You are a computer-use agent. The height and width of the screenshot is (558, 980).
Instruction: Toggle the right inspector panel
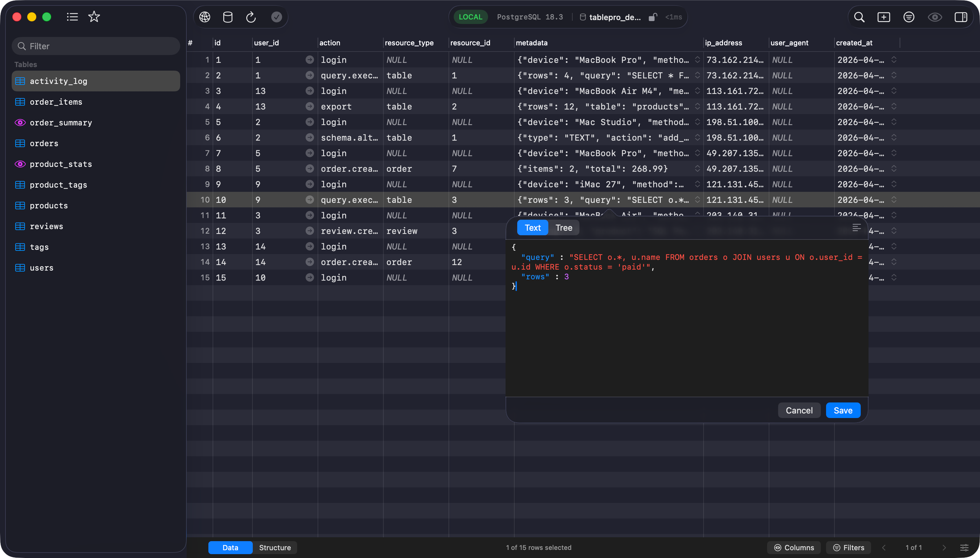click(961, 17)
